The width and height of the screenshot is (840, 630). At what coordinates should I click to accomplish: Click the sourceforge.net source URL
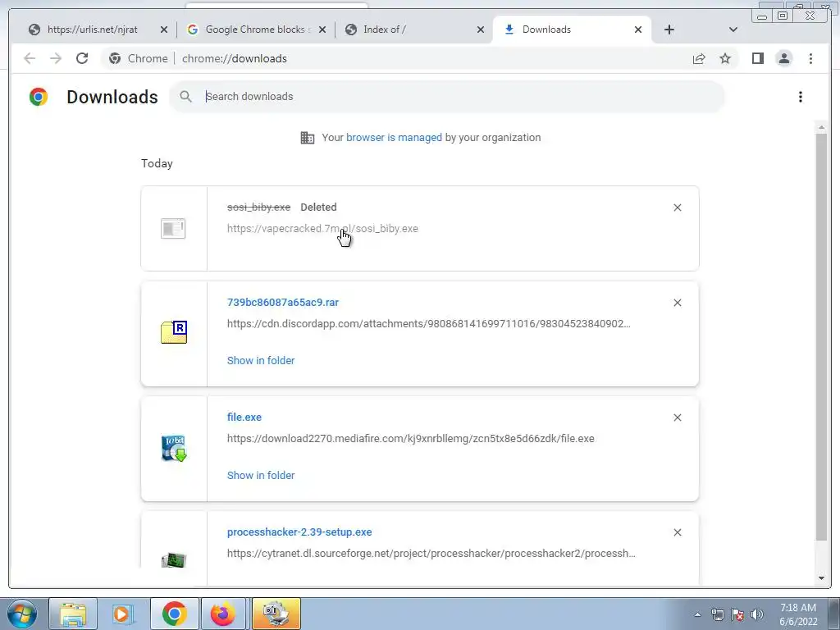431,554
